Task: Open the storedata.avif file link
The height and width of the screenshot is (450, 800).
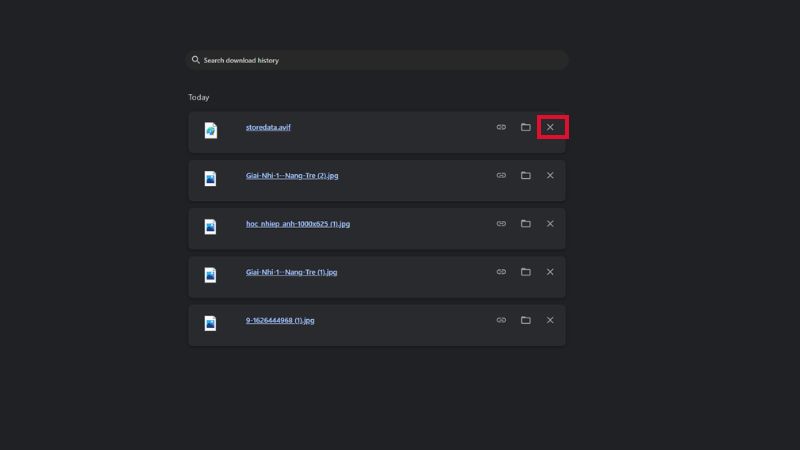Action: (x=268, y=127)
